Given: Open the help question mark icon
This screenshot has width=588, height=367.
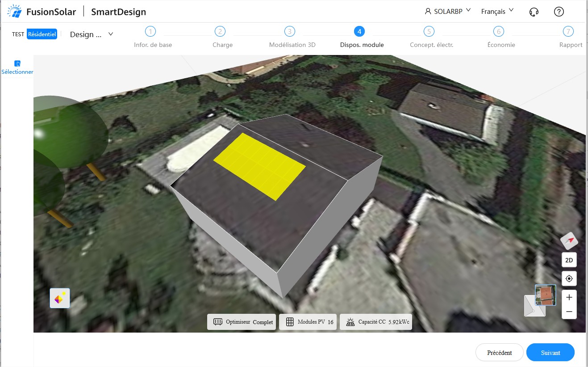Looking at the screenshot, I should [x=559, y=12].
